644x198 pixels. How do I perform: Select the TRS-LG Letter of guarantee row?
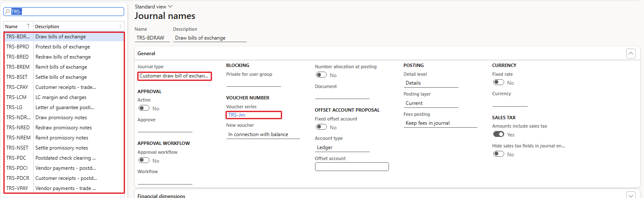tap(64, 107)
